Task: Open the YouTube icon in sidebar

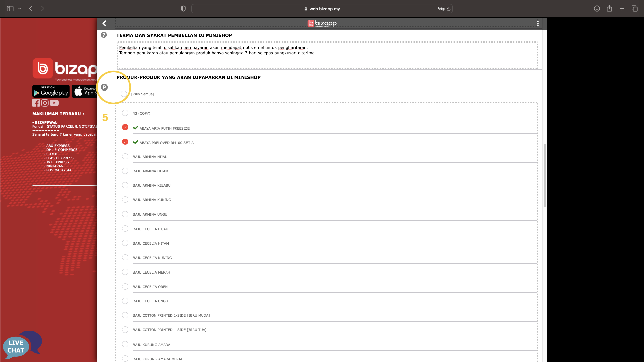Action: pyautogui.click(x=54, y=103)
